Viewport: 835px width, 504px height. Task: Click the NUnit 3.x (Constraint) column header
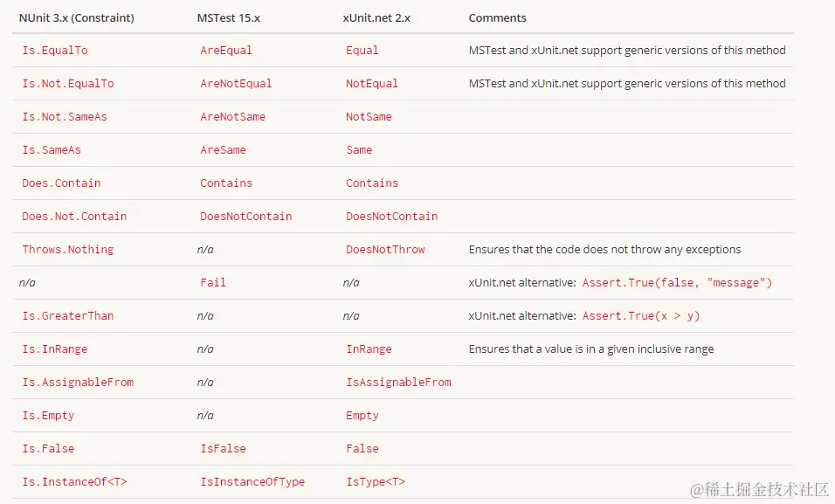(77, 17)
